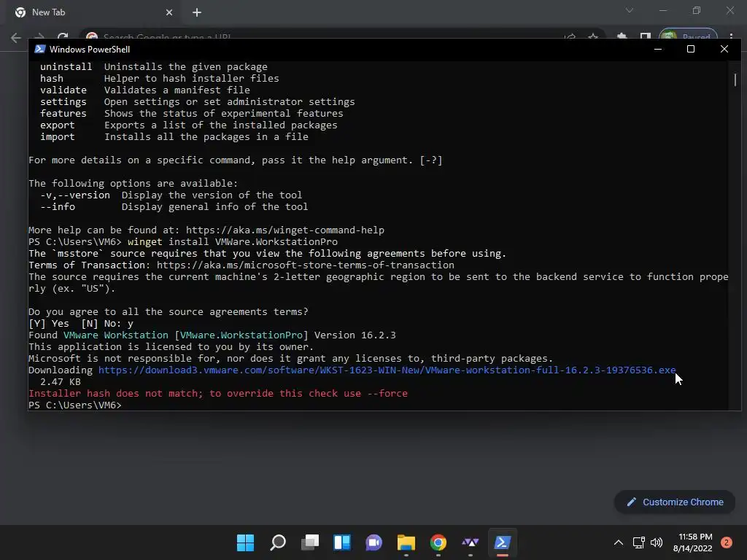
Task: Click the '-v,--version' option line
Action: pyautogui.click(x=171, y=195)
